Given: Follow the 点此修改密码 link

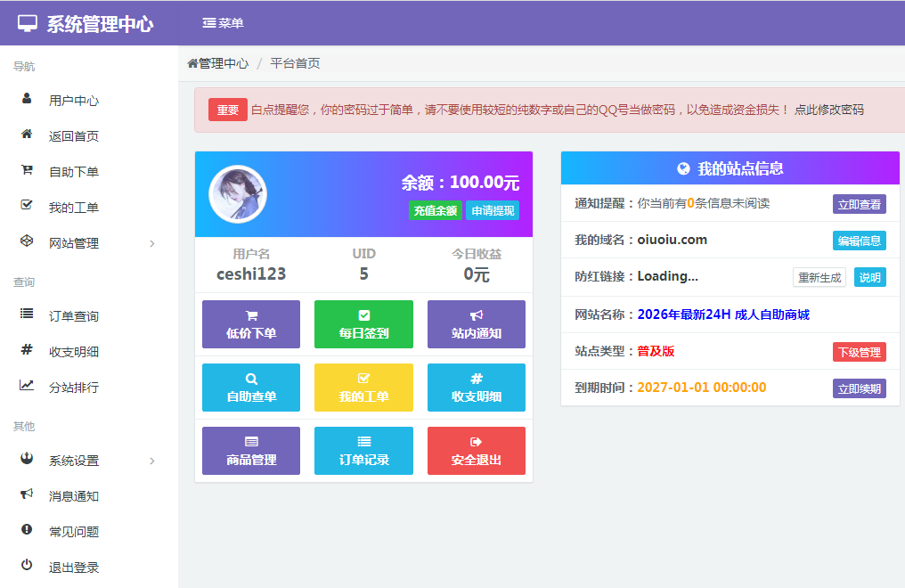Looking at the screenshot, I should pos(829,110).
